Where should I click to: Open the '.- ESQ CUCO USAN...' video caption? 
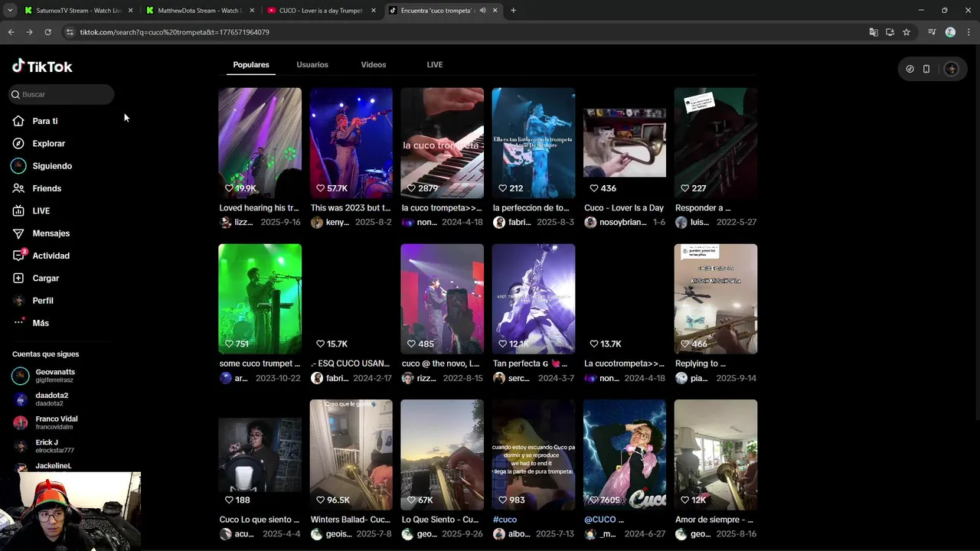tap(351, 364)
